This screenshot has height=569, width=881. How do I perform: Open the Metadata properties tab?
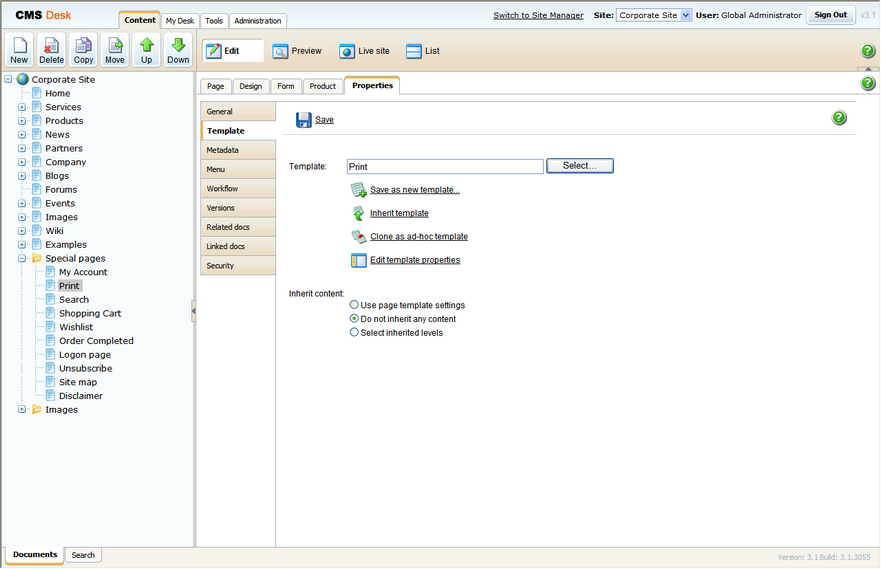point(238,150)
